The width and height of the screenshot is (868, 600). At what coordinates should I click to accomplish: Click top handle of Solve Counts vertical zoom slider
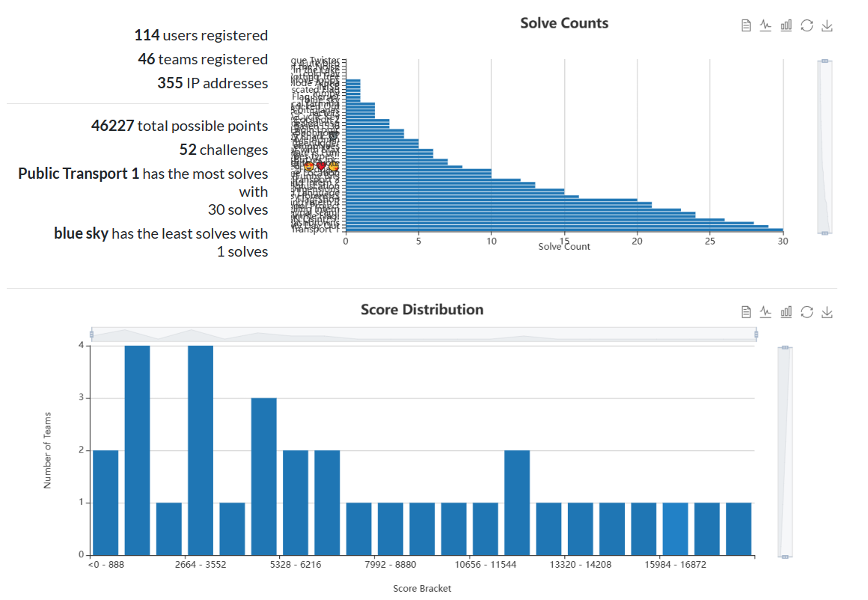[x=825, y=61]
